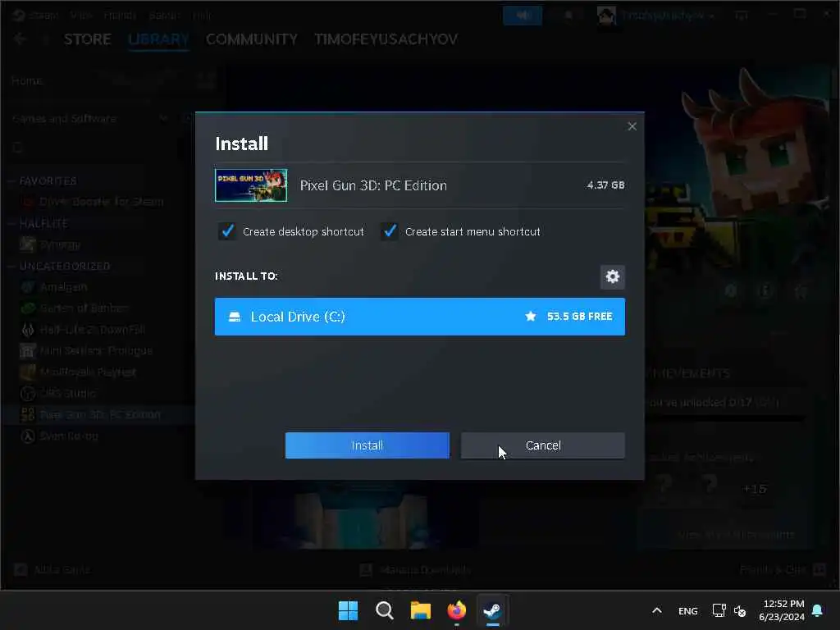Click the blue Install button

(x=367, y=445)
